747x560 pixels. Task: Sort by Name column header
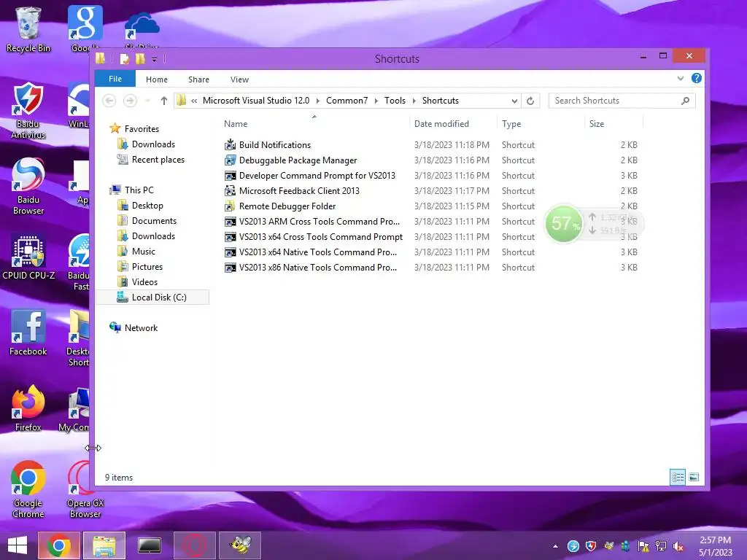[314, 124]
